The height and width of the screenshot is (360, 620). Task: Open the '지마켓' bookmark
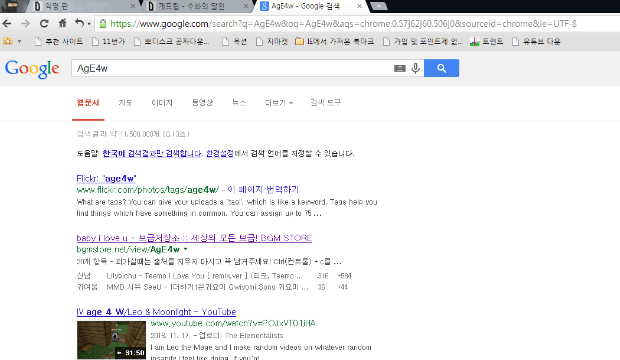(272, 42)
